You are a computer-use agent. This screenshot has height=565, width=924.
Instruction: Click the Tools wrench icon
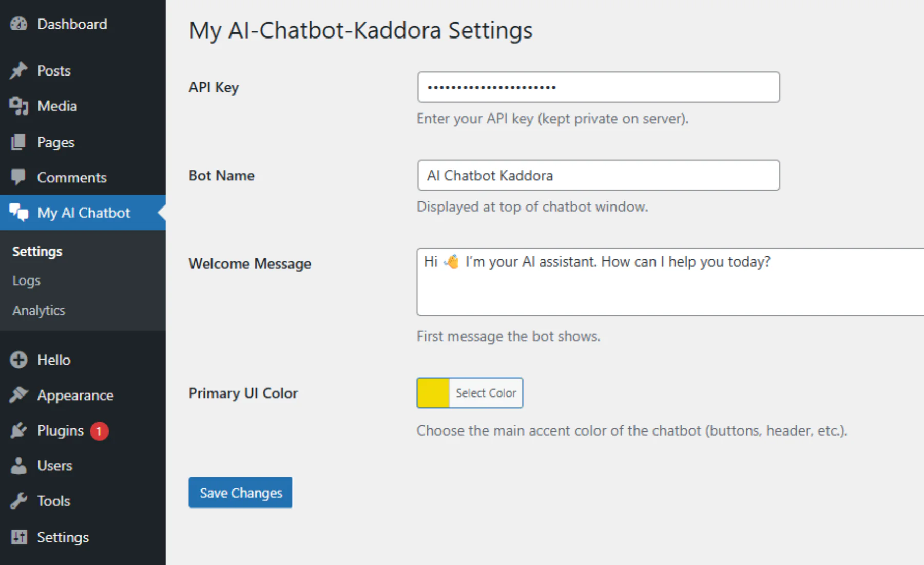tap(19, 501)
